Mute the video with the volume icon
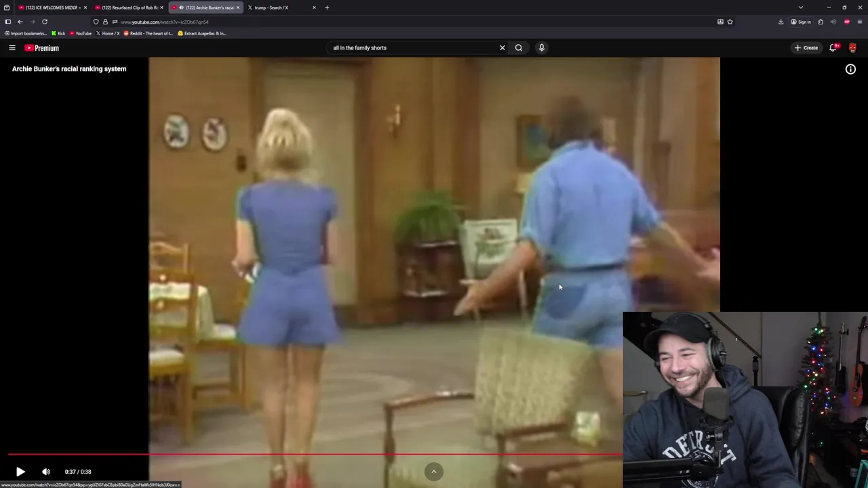 (x=46, y=472)
